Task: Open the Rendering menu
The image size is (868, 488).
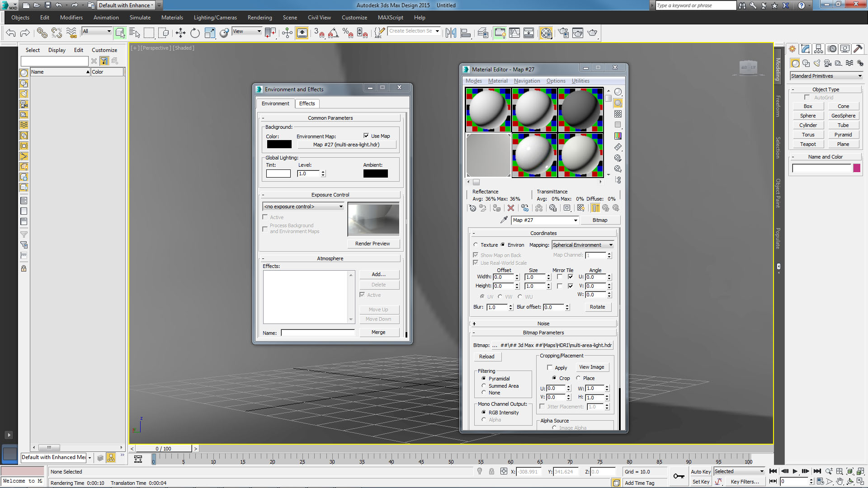Action: pyautogui.click(x=259, y=18)
